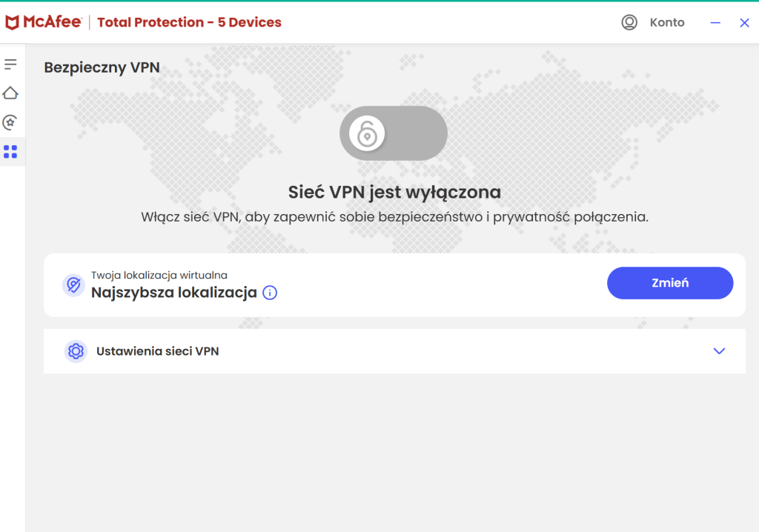Click the Total Protection - 5 Devices title
This screenshot has width=759, height=532.
(189, 22)
